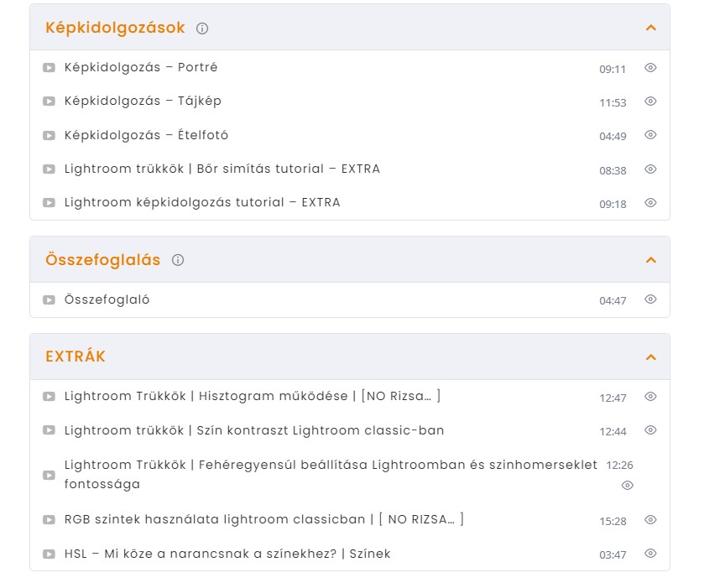This screenshot has height=588, width=725.
Task: Click video icon for Bőr simítás tutorial
Action: point(49,169)
